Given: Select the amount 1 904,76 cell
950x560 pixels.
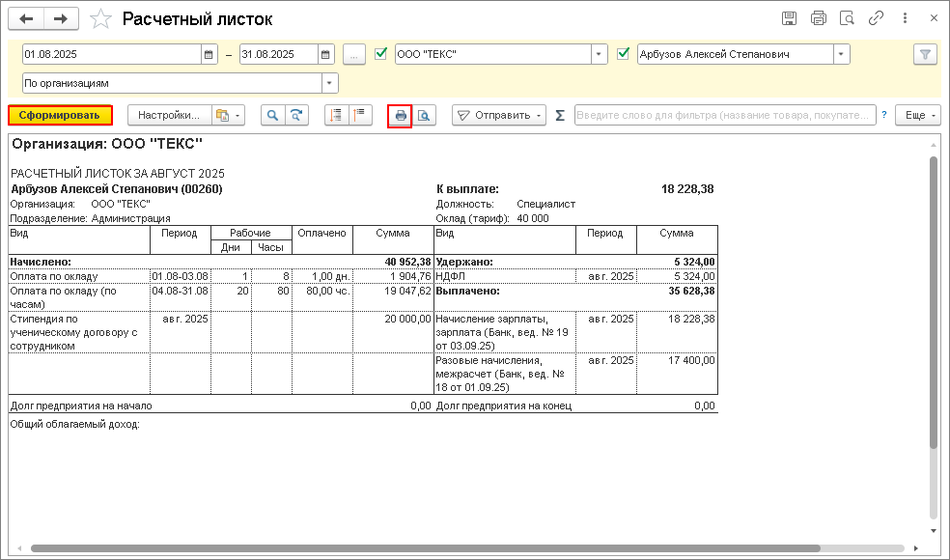Looking at the screenshot, I should coord(393,276).
